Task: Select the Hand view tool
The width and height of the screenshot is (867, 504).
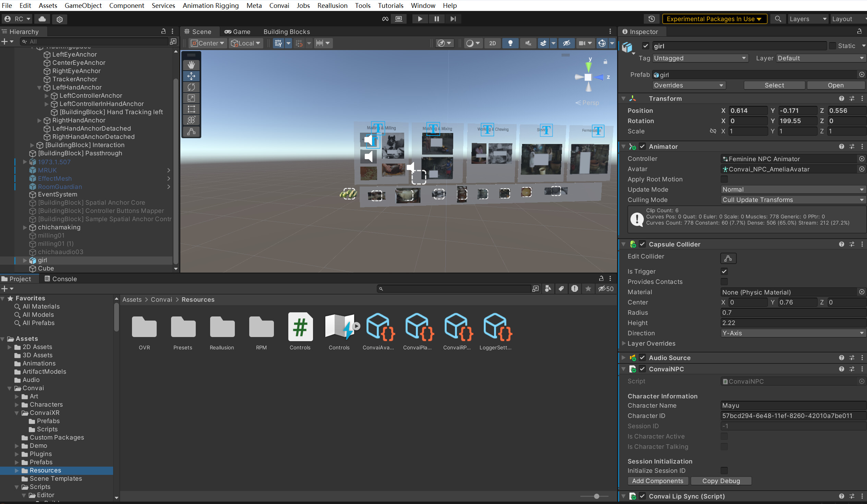Action: [191, 65]
